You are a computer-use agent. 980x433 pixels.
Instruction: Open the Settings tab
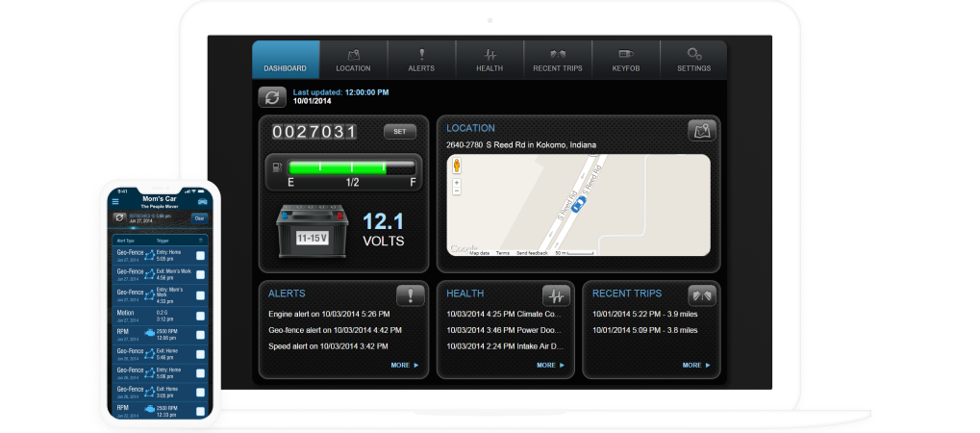pyautogui.click(x=693, y=60)
